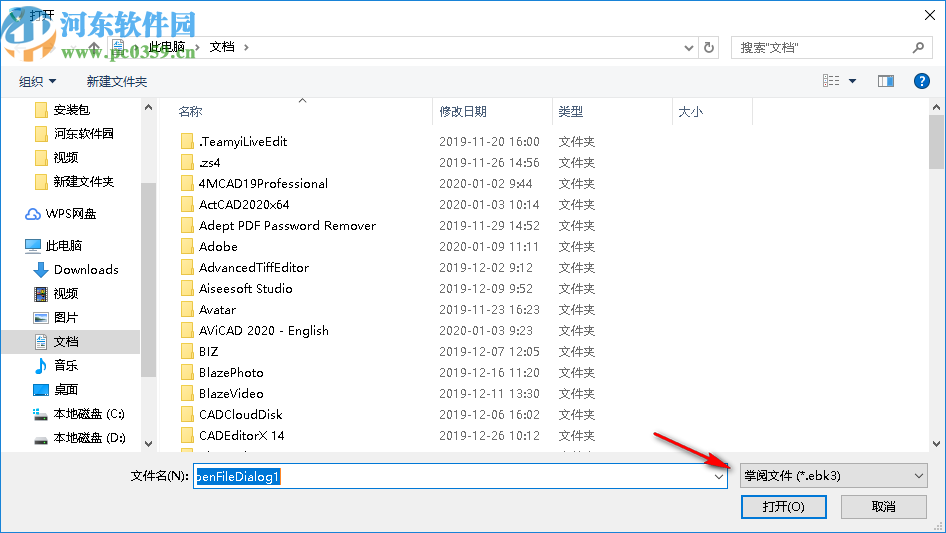Click the music note icon for 音乐
This screenshot has height=533, width=946.
40,366
